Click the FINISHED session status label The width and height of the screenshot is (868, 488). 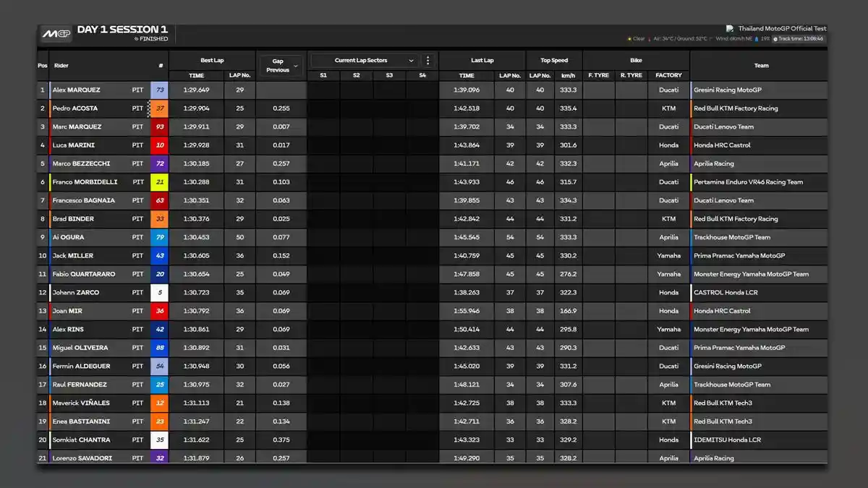click(153, 39)
